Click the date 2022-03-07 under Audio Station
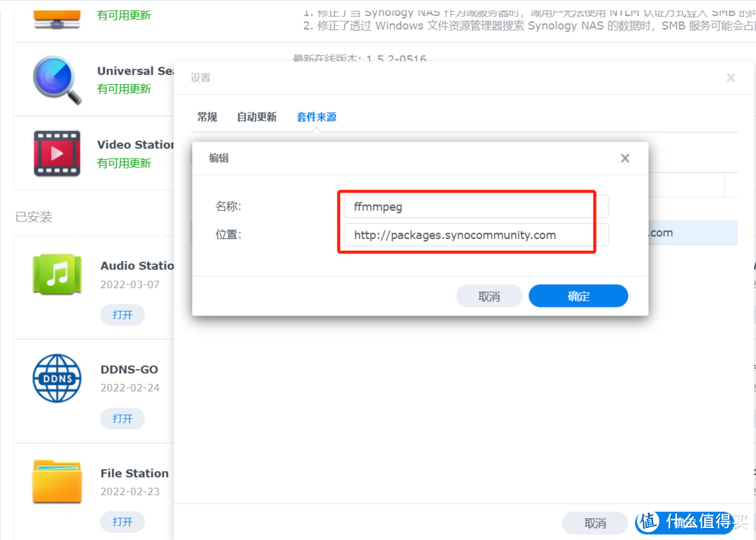Screen dimensions: 756x540 129,284
